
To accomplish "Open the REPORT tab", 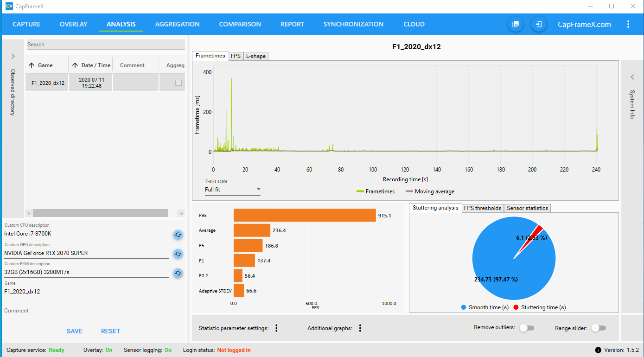I will pyautogui.click(x=292, y=24).
